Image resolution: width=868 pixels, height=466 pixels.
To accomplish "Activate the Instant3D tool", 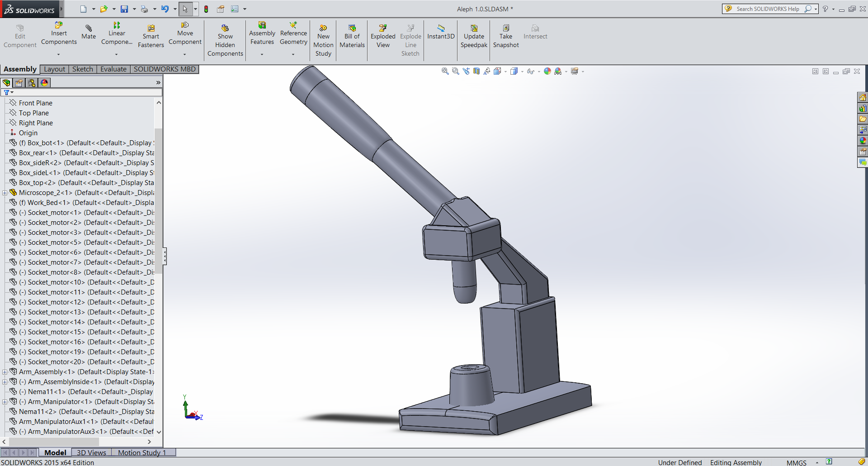I will (x=441, y=32).
